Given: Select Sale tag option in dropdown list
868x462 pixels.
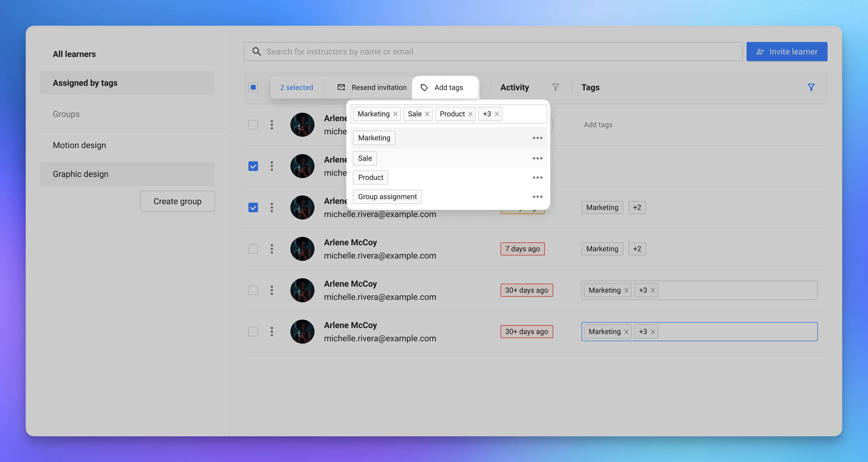Looking at the screenshot, I should tap(365, 158).
